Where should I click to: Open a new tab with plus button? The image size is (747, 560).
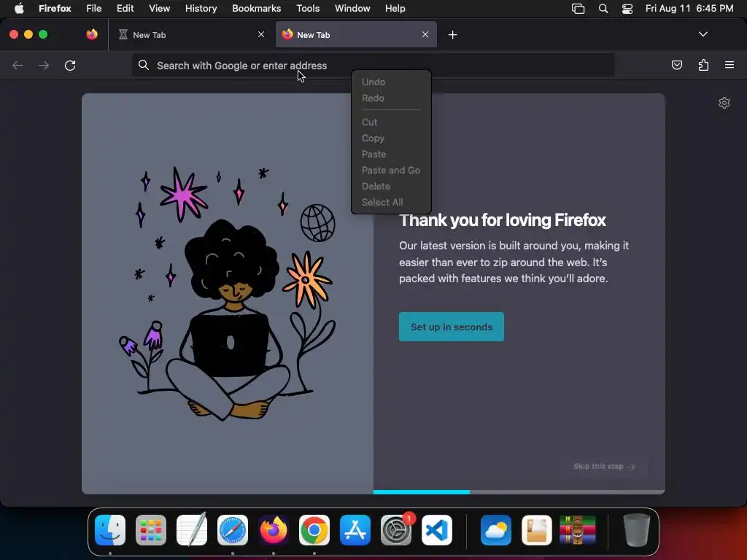(452, 35)
